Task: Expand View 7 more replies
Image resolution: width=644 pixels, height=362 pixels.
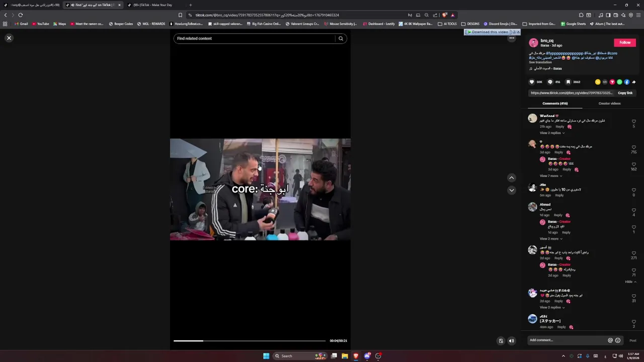Action: pyautogui.click(x=551, y=176)
